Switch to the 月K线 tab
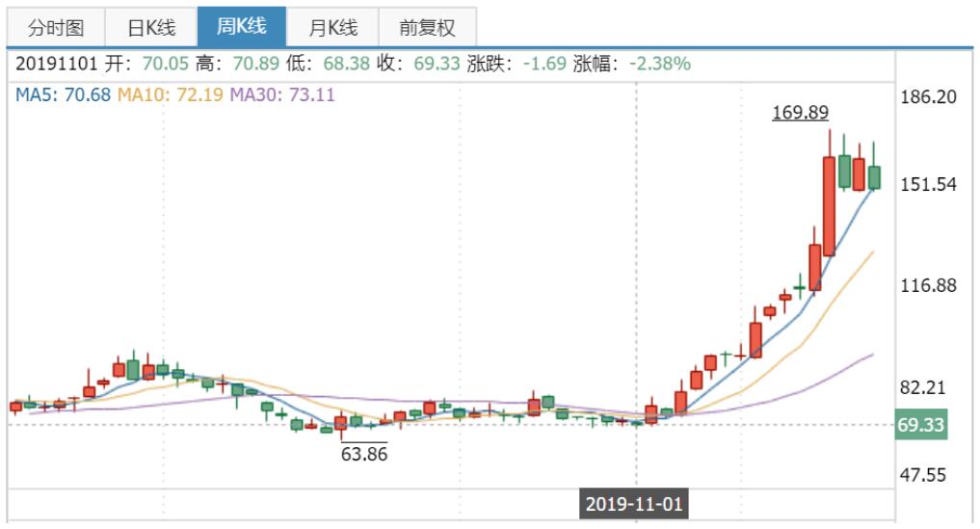Image resolution: width=980 pixels, height=529 pixels. click(332, 28)
